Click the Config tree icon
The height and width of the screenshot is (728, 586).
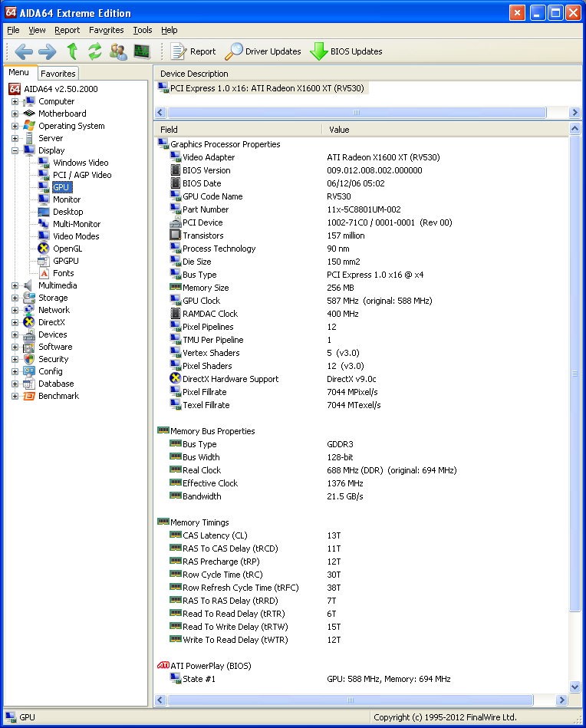(x=29, y=371)
